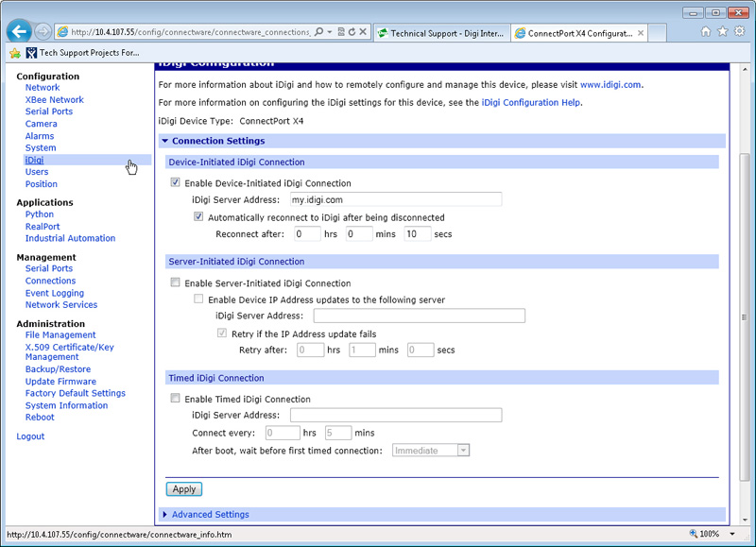Click the browser Back arrow button
This screenshot has height=547, width=756.
tap(18, 32)
